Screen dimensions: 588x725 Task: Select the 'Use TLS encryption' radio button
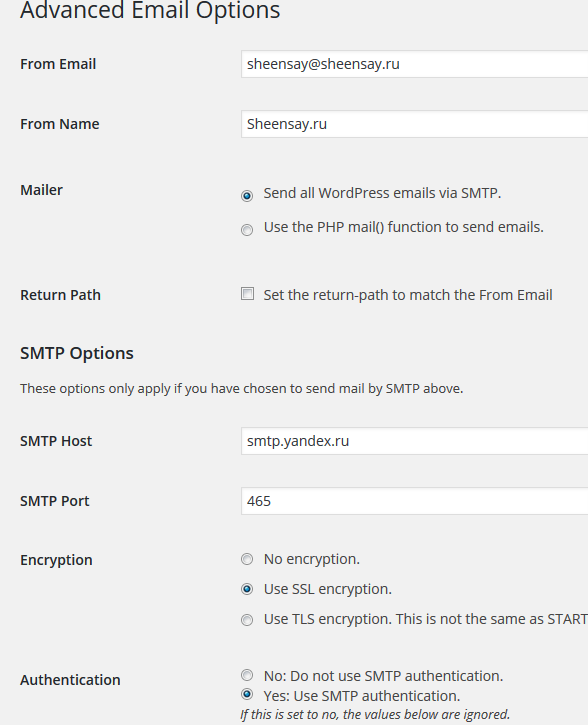click(x=247, y=620)
